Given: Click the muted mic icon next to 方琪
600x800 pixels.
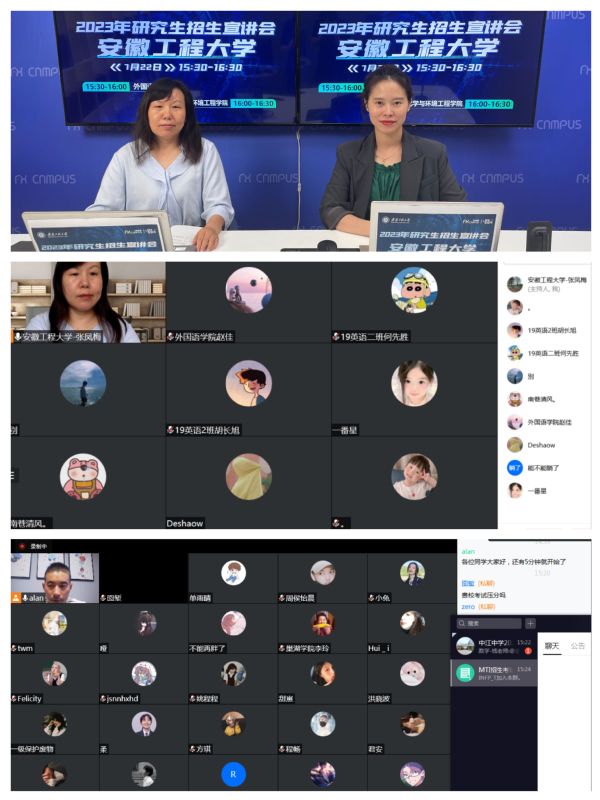Looking at the screenshot, I should point(193,749).
